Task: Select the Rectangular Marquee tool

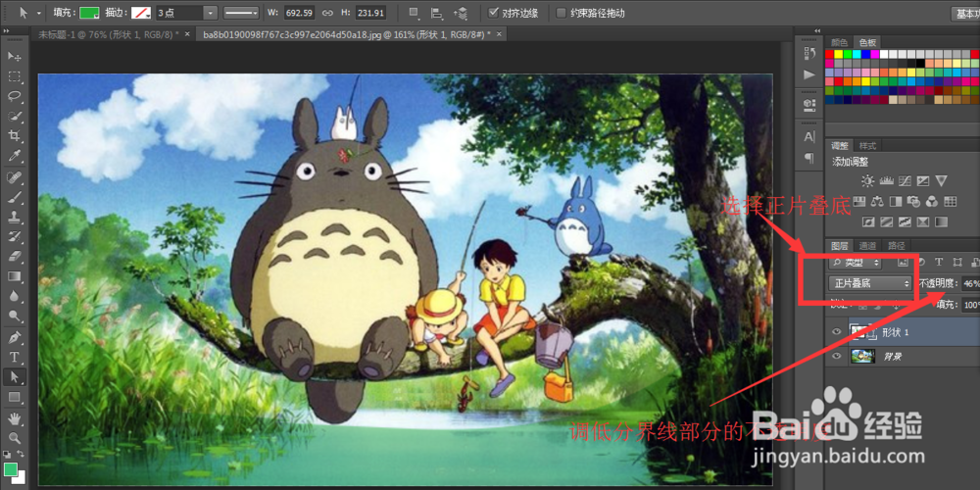Action: coord(15,76)
